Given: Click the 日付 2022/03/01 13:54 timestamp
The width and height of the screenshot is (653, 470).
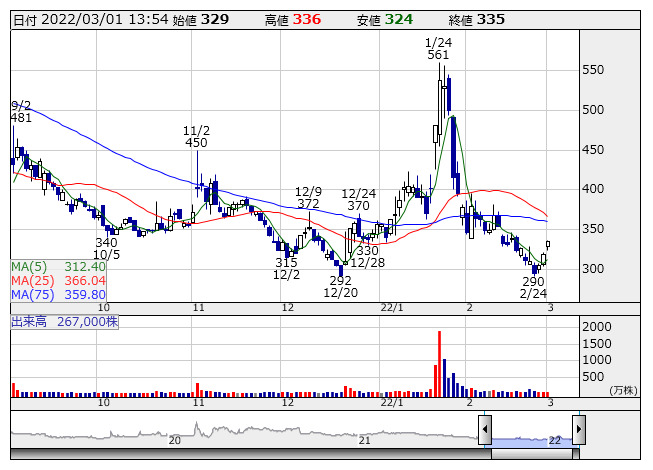Looking at the screenshot, I should 88,19.
